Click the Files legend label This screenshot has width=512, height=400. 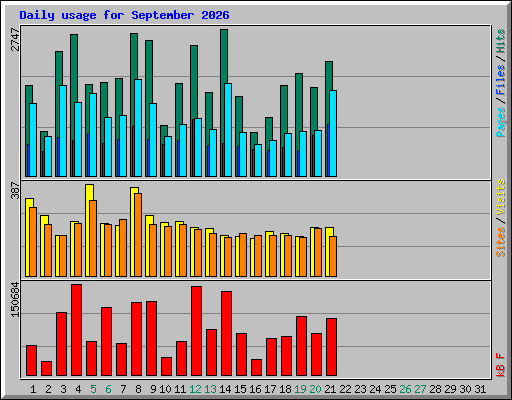[500, 79]
